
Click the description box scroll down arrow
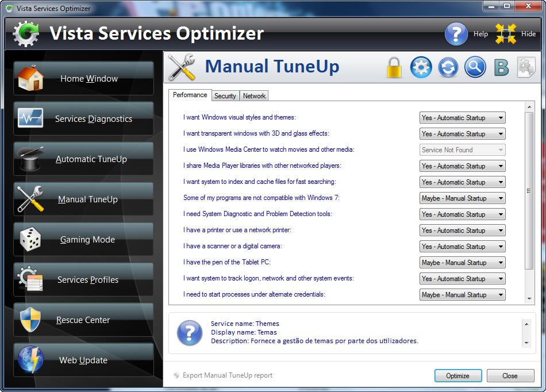(x=526, y=343)
